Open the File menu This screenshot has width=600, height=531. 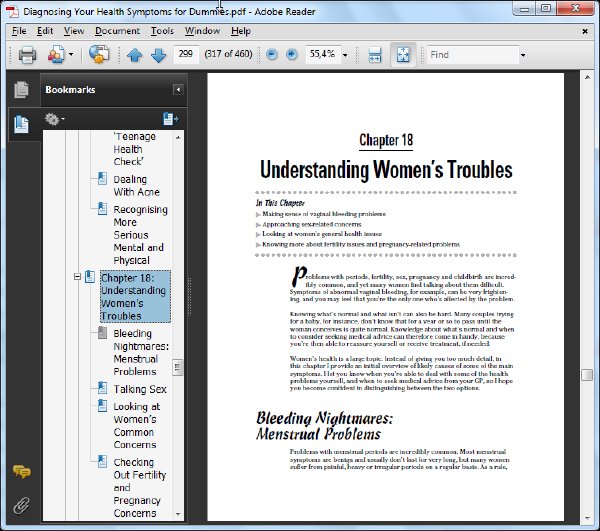tap(19, 31)
